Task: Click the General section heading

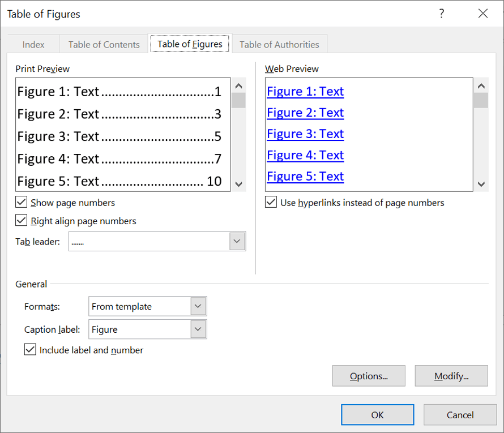Action: (x=31, y=284)
